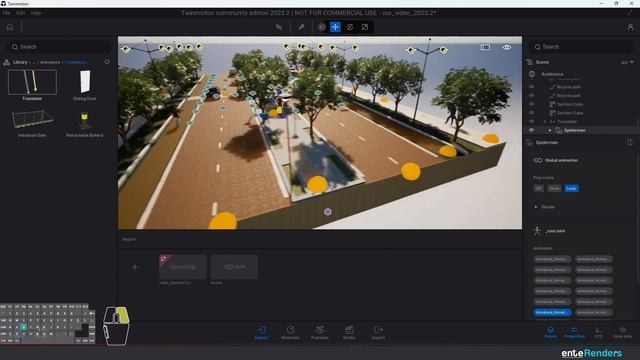Click the Scene graph icon
640x360 pixels.
pyautogui.click(x=530, y=62)
